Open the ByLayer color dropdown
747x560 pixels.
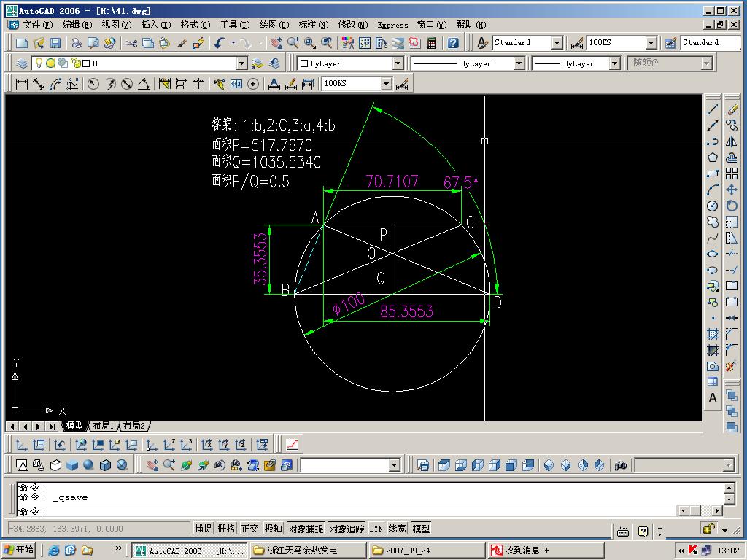(x=398, y=63)
